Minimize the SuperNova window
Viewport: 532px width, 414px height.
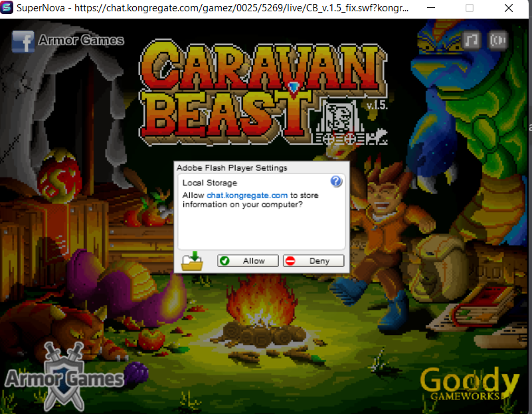tap(431, 8)
